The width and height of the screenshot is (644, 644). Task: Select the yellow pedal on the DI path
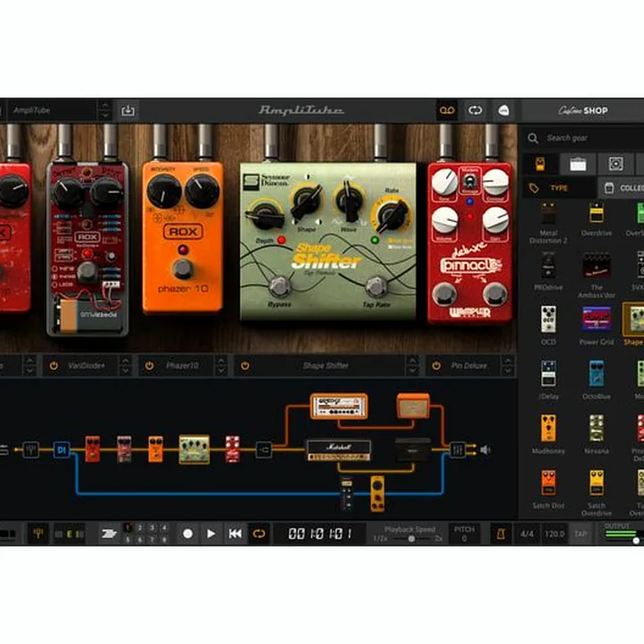point(377,494)
